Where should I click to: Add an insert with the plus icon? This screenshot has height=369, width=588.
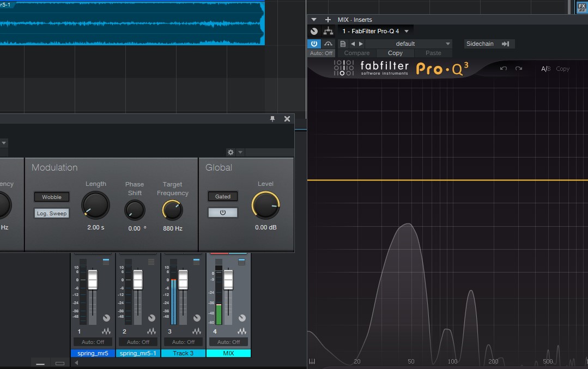tap(328, 20)
